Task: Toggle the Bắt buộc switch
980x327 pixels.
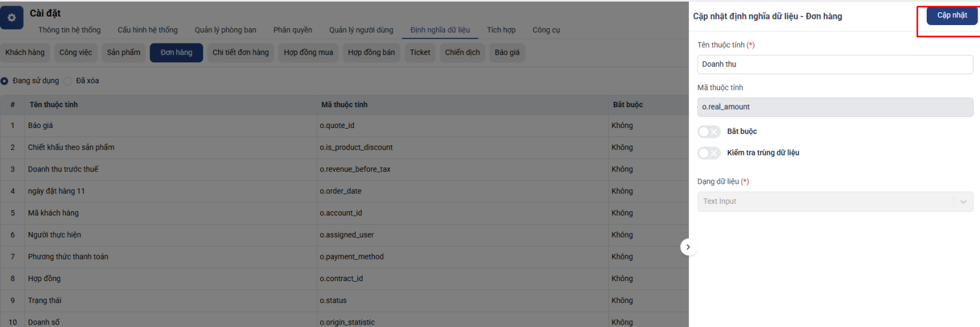Action: click(709, 132)
